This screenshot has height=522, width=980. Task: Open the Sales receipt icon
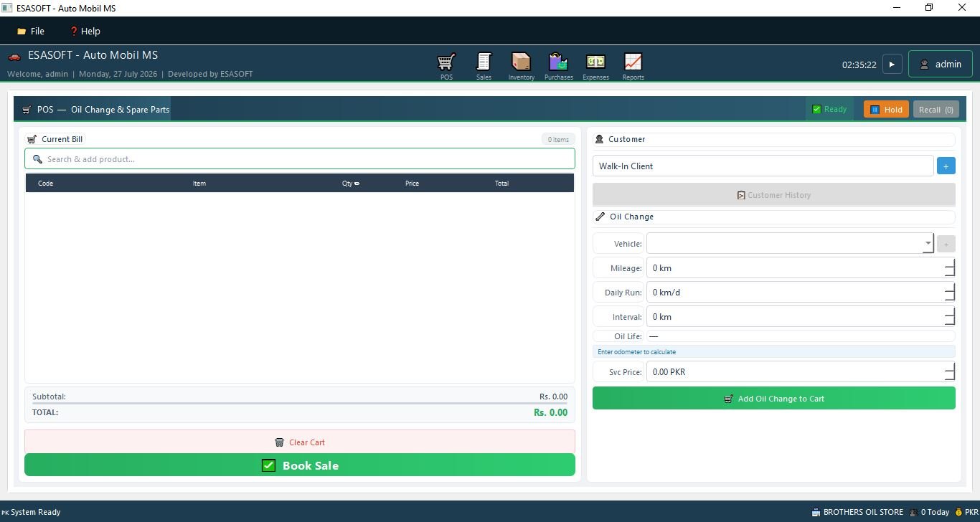(x=484, y=66)
